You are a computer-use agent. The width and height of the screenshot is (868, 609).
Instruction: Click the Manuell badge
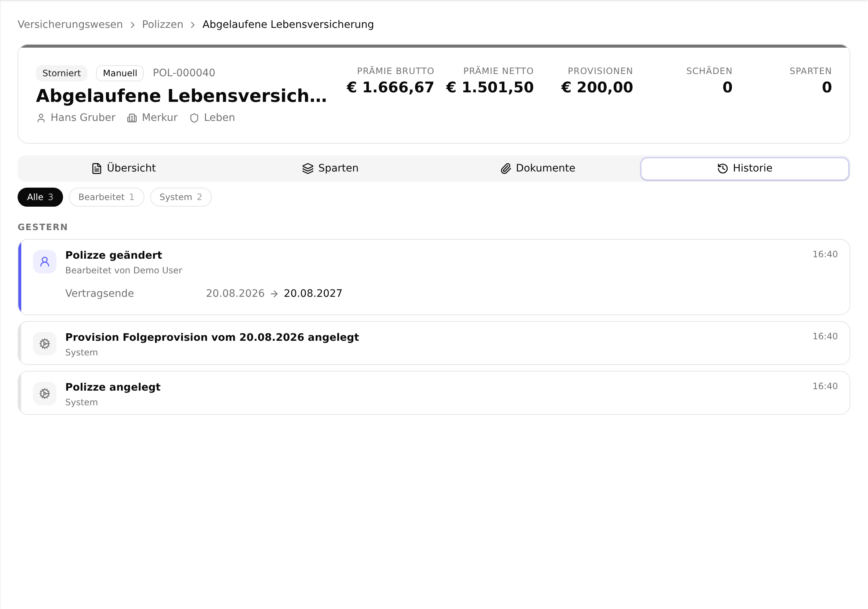pyautogui.click(x=120, y=73)
